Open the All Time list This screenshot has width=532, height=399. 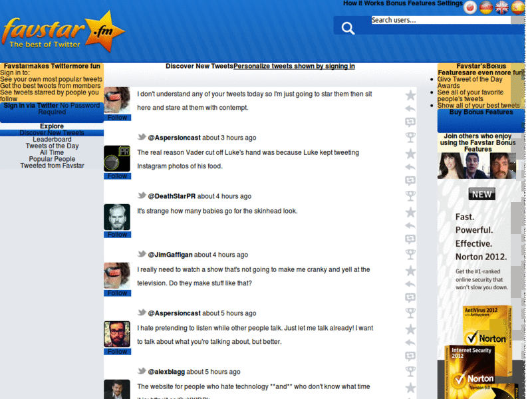point(52,153)
